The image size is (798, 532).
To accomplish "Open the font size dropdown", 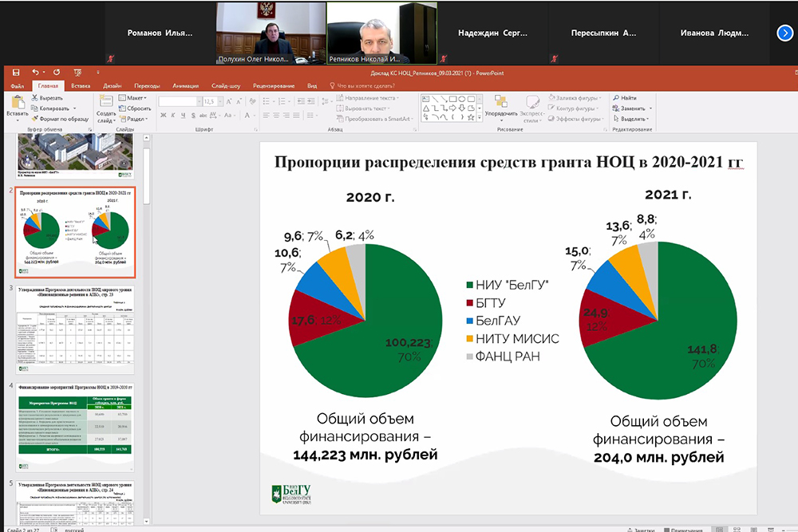I will tap(219, 101).
